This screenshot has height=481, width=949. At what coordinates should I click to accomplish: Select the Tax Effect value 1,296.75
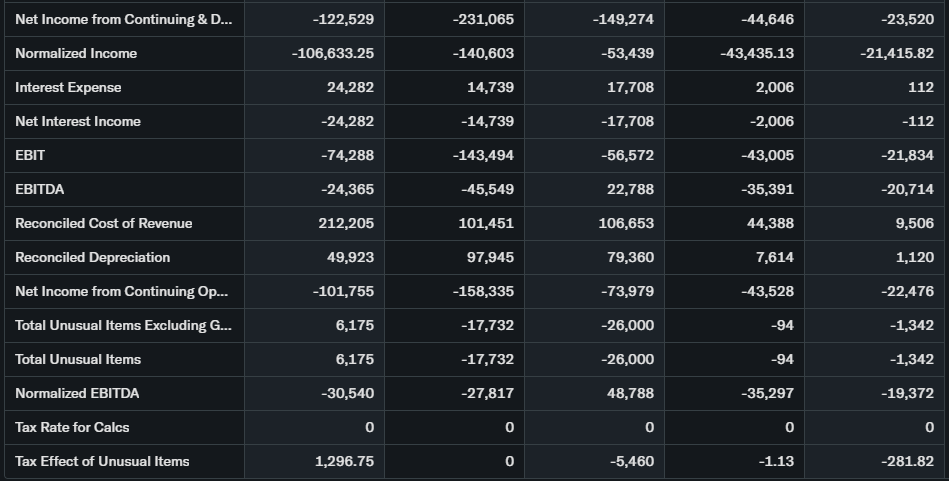344,461
